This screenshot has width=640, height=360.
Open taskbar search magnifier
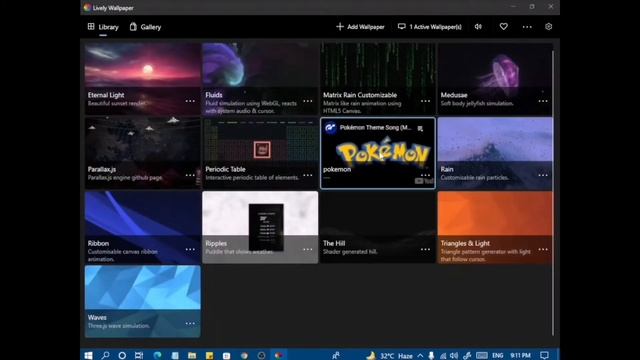(x=105, y=356)
